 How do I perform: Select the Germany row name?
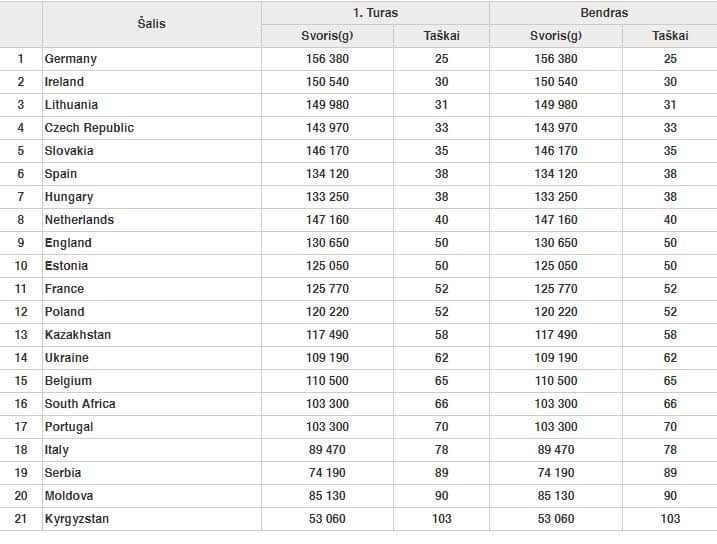(x=71, y=59)
